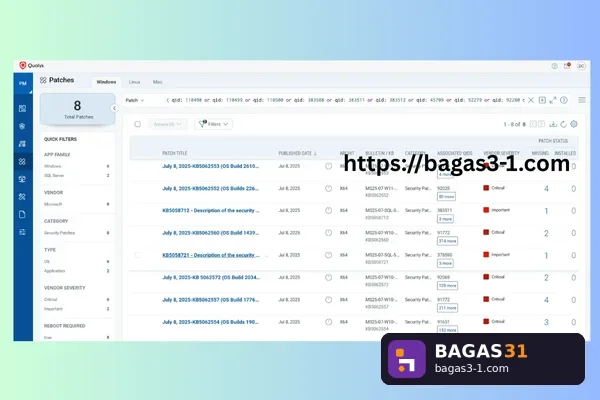Screen dimensions: 600x400
Task: Click the '1 - 8 of 8' results counter
Action: tap(514, 124)
